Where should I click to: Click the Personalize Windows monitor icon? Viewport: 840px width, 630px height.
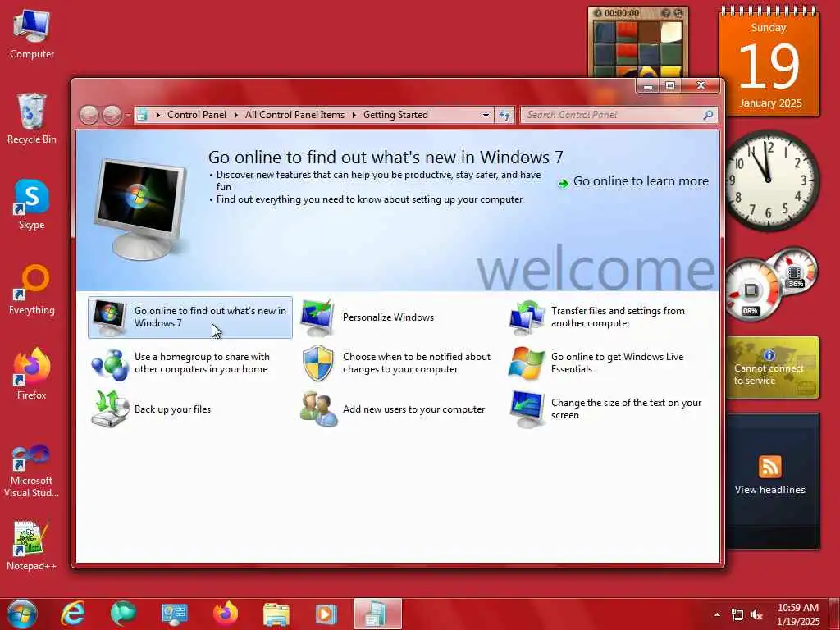pos(317,317)
